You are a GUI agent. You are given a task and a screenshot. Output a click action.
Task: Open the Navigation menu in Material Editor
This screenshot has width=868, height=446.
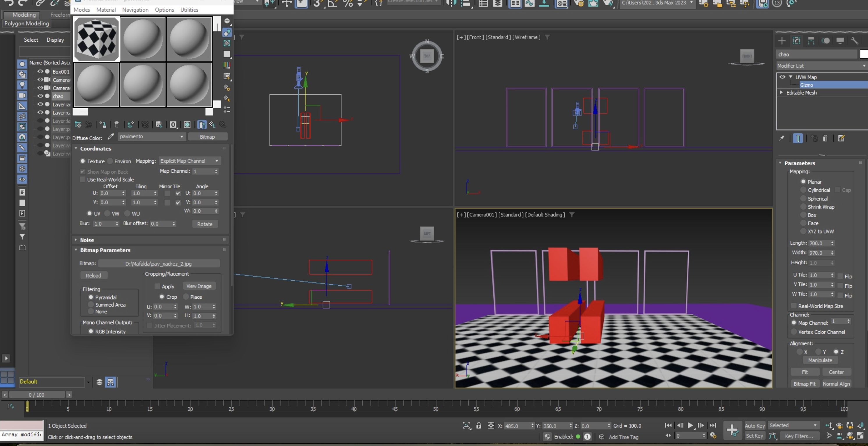click(135, 10)
